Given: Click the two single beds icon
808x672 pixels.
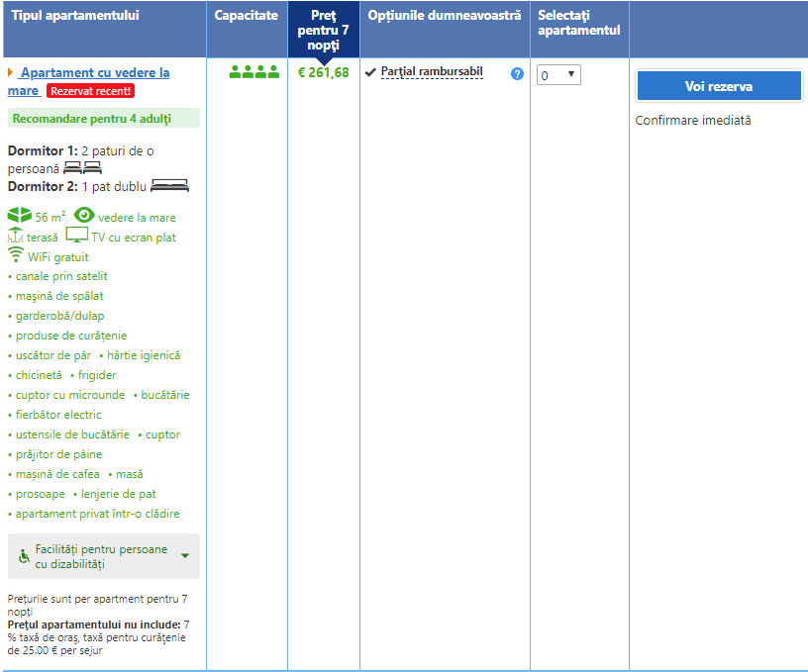Looking at the screenshot, I should (x=83, y=168).
